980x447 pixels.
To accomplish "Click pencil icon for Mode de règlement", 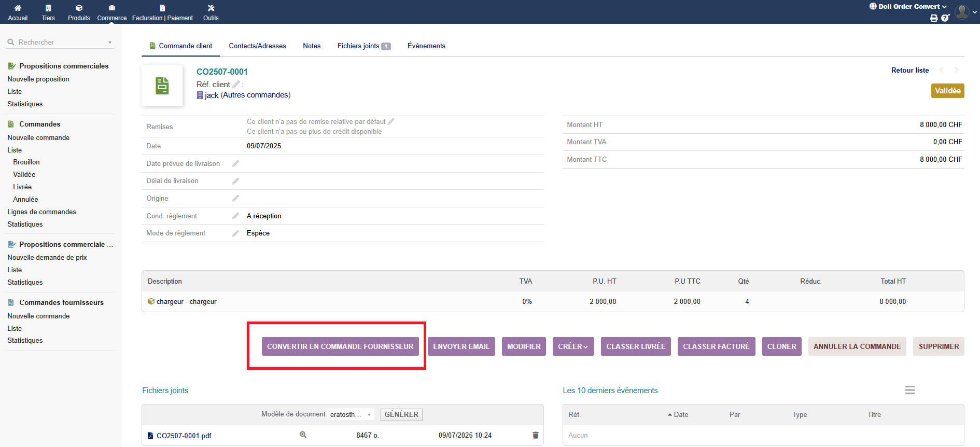I will click(235, 233).
